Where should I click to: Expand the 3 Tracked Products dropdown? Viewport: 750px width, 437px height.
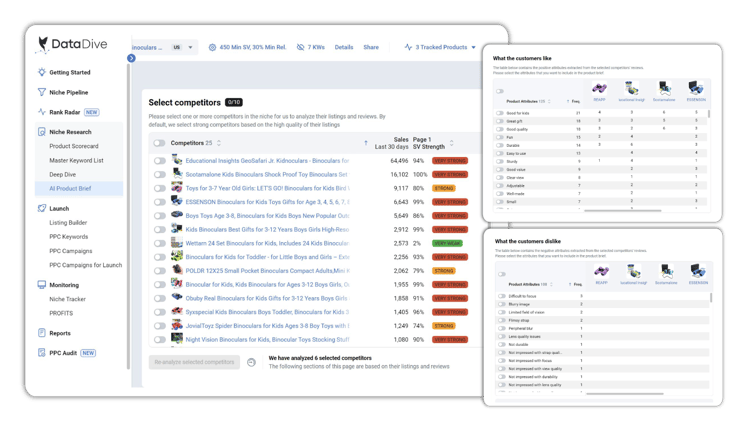click(x=474, y=47)
